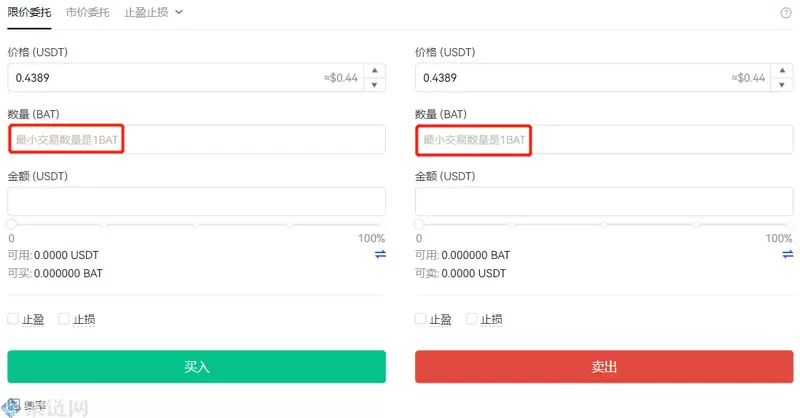
Task: Click the sell panel percentage slider handle
Action: (419, 224)
